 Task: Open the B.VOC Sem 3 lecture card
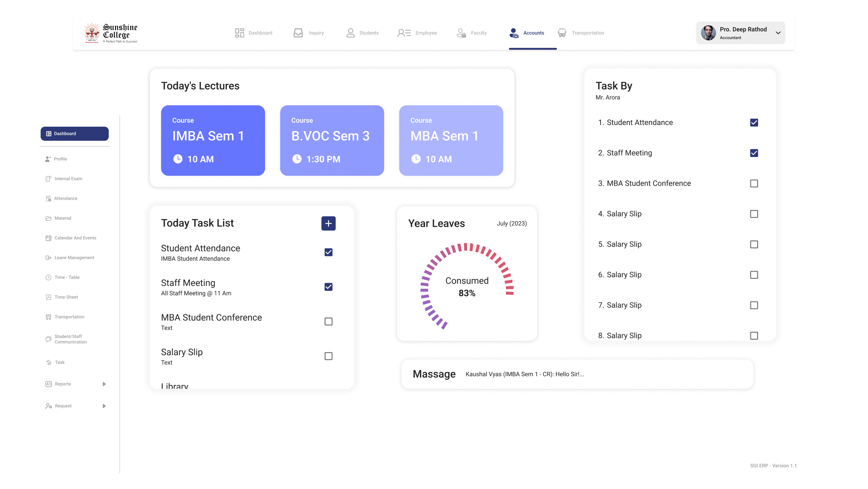tap(332, 140)
